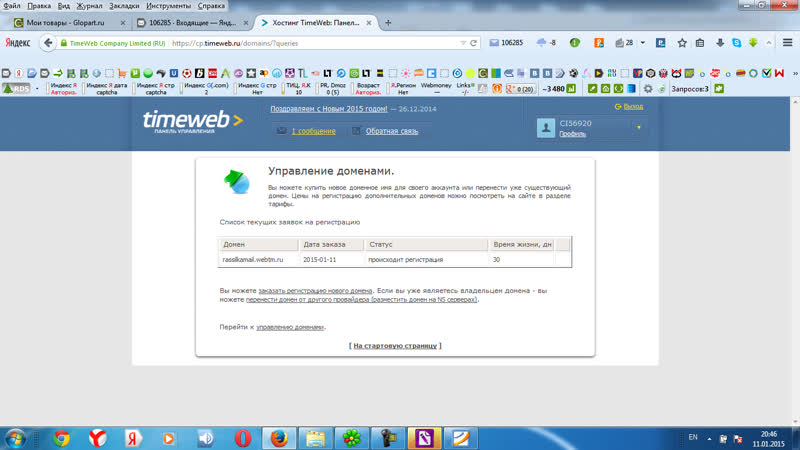Close the Хостинг TimeWeb tab

click(369, 23)
